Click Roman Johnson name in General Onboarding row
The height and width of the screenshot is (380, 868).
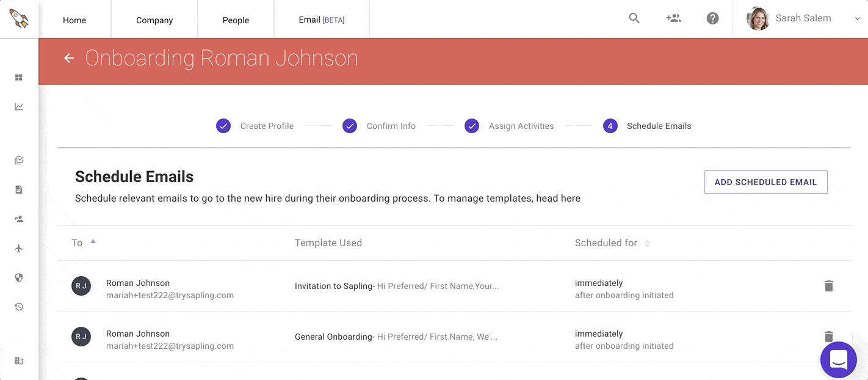click(138, 334)
